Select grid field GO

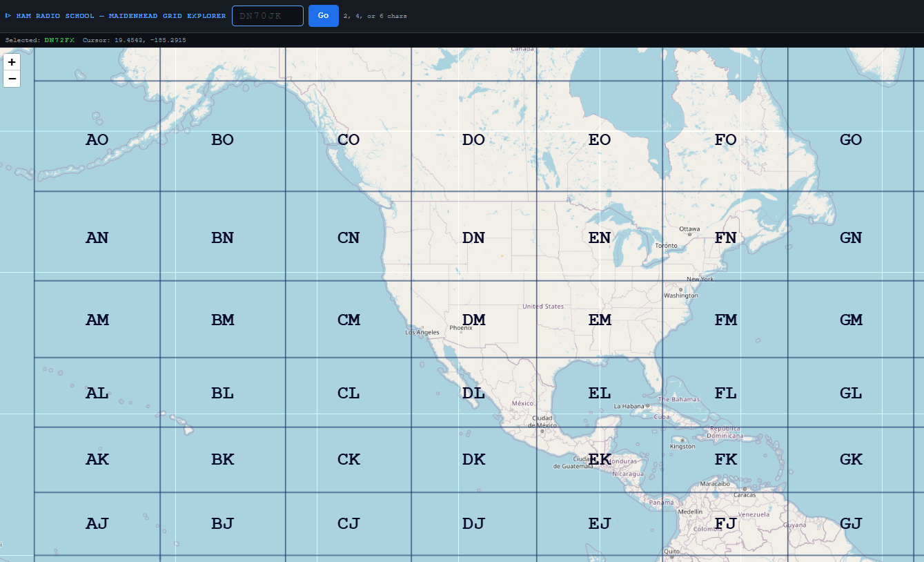click(851, 136)
